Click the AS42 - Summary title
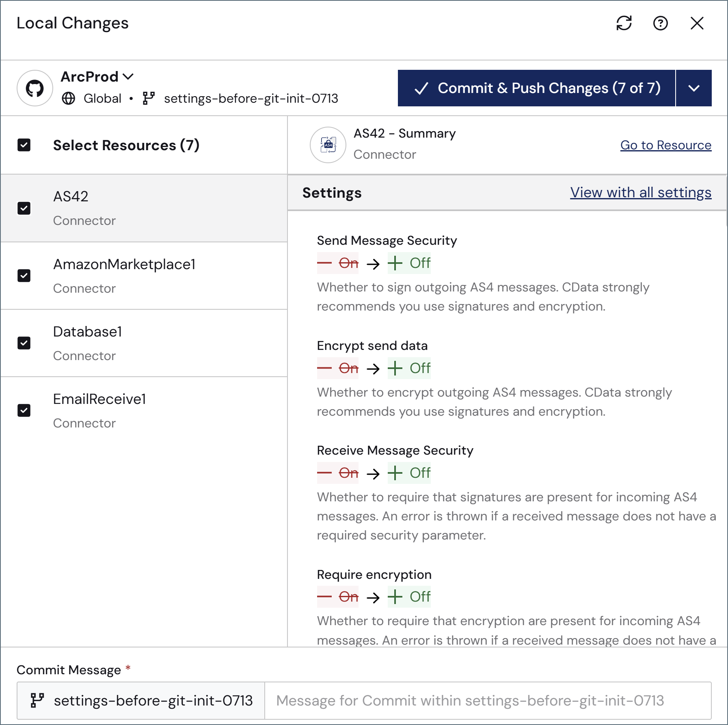728x725 pixels. tap(405, 133)
